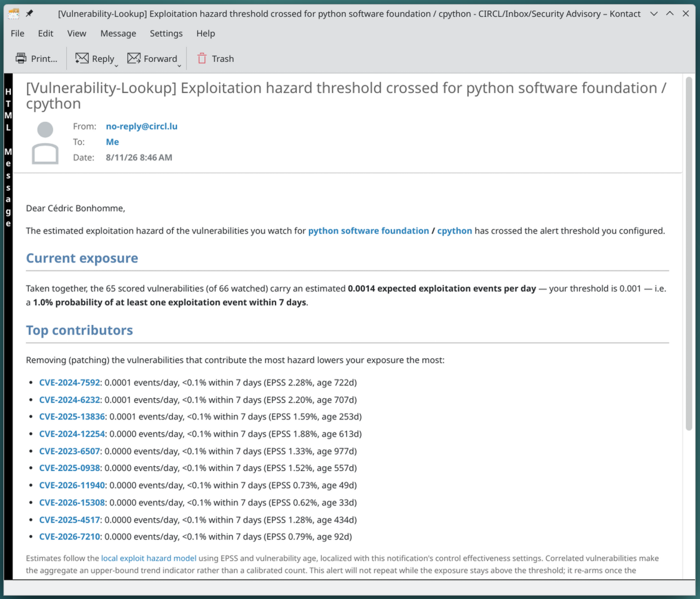Viewport: 700px width, 599px height.
Task: Open CVE-2025-4517 link
Action: click(x=70, y=520)
